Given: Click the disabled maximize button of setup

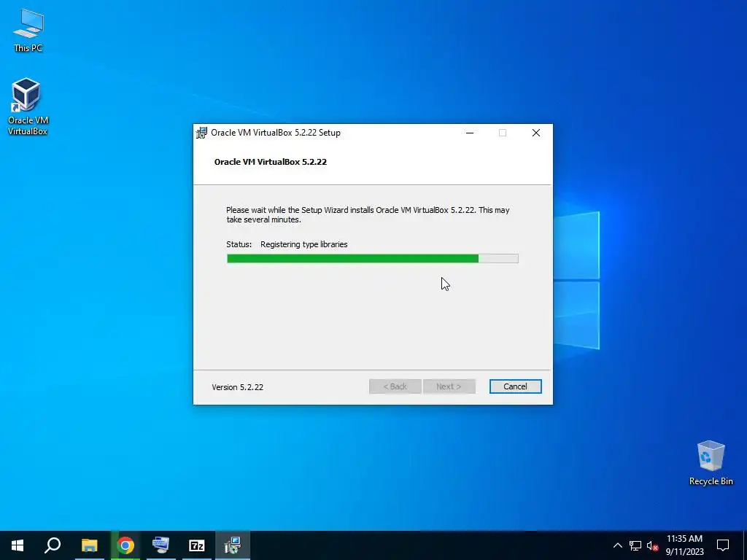Looking at the screenshot, I should (x=503, y=133).
